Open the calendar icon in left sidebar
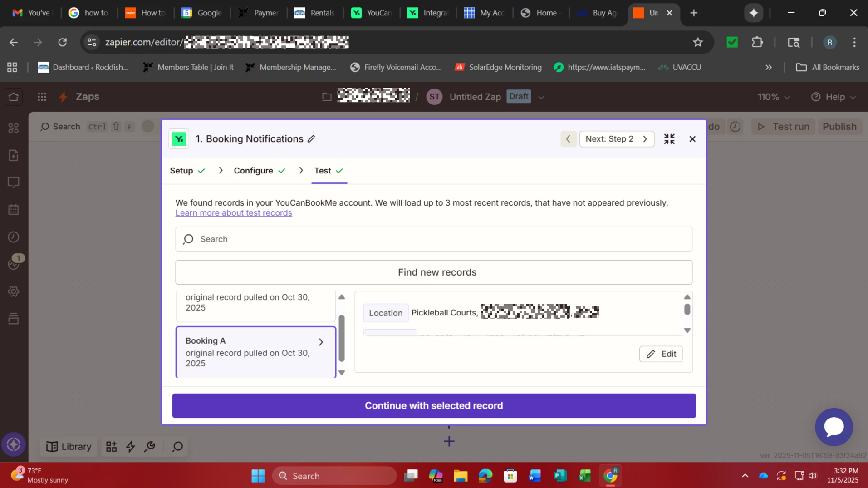Image resolution: width=868 pixels, height=488 pixels. [x=13, y=209]
